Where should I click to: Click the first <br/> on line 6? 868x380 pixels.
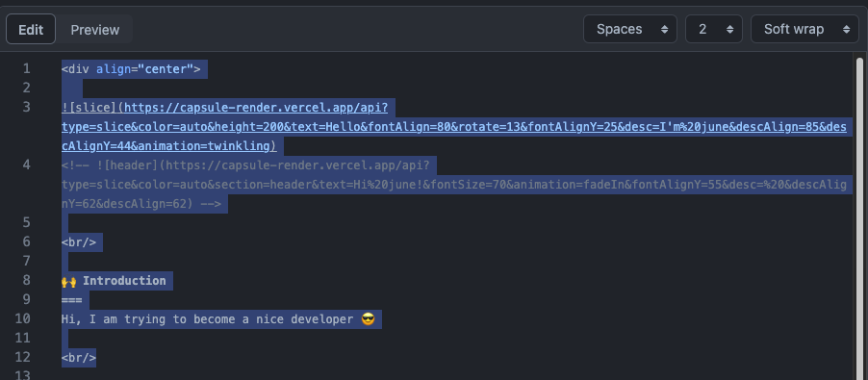(79, 241)
